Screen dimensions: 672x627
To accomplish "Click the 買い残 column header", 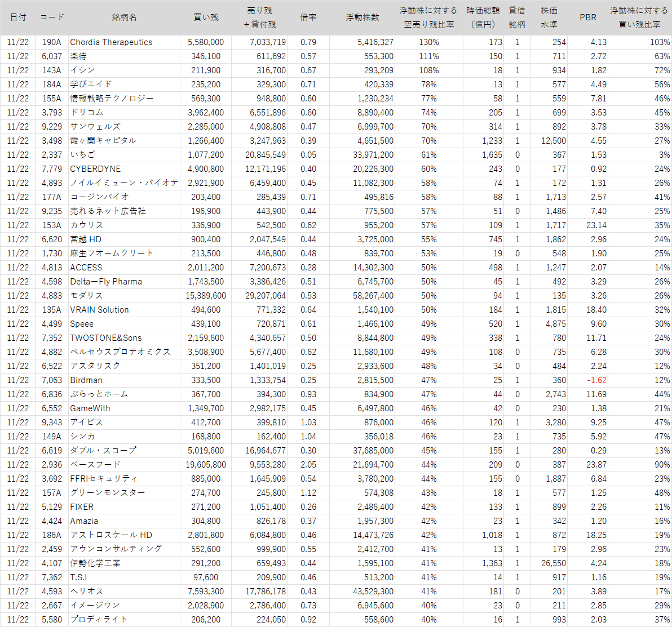I will (x=206, y=17).
